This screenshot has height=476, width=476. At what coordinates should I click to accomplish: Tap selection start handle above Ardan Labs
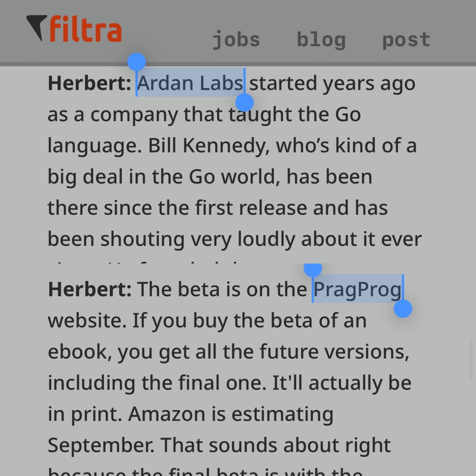136,62
